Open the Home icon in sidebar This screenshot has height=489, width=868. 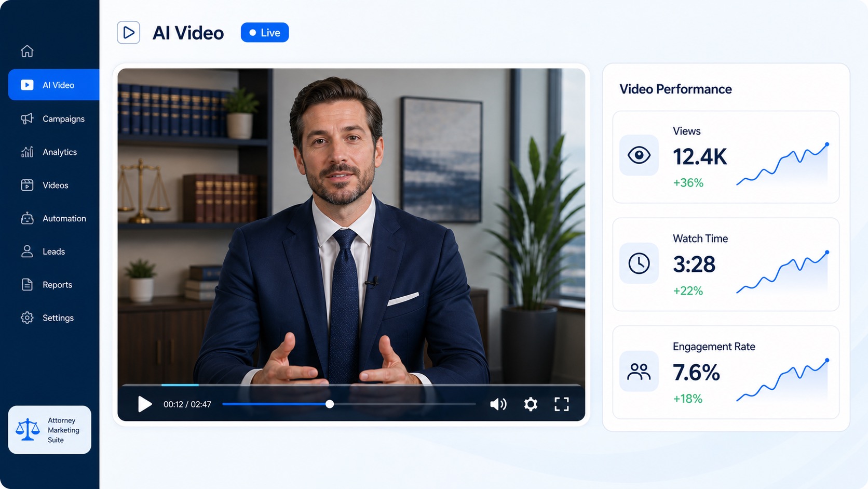(x=27, y=51)
